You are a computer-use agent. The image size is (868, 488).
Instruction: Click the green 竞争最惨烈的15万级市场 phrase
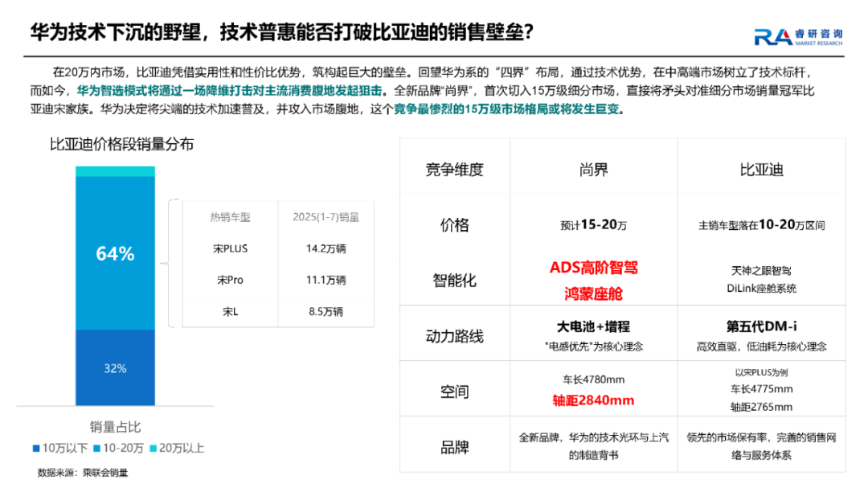tap(506, 109)
